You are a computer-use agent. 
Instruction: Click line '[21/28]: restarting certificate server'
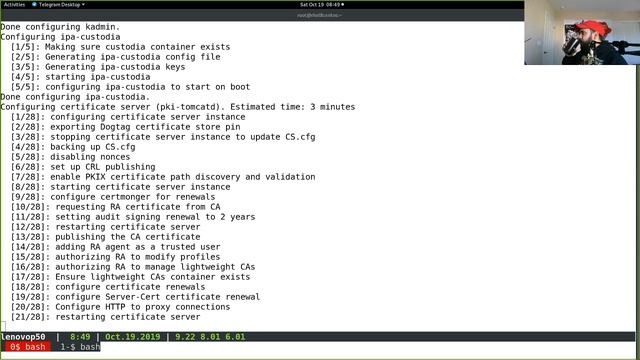(105, 317)
